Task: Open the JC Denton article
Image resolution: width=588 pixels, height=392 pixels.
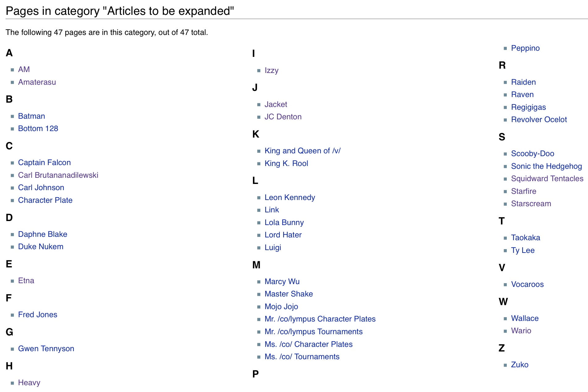Action: tap(283, 117)
